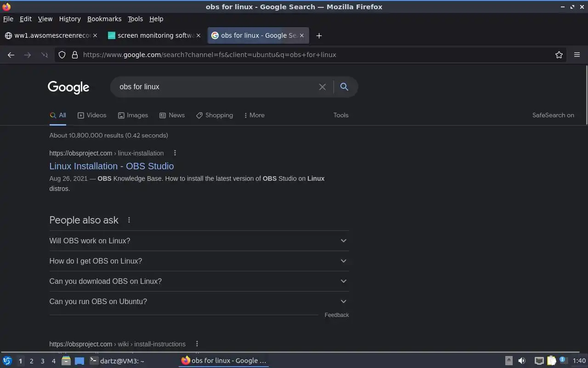Open the History menu
The width and height of the screenshot is (588, 368).
(x=70, y=19)
